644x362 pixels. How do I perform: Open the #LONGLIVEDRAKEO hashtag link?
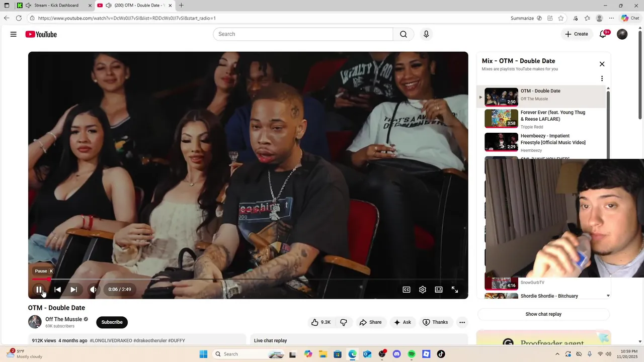click(x=111, y=341)
